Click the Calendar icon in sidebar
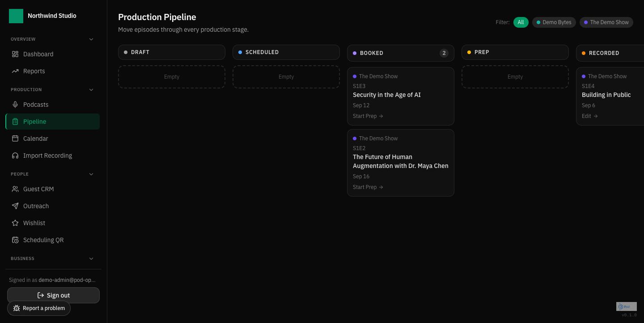Viewport: 644px width, 323px height. [15, 138]
